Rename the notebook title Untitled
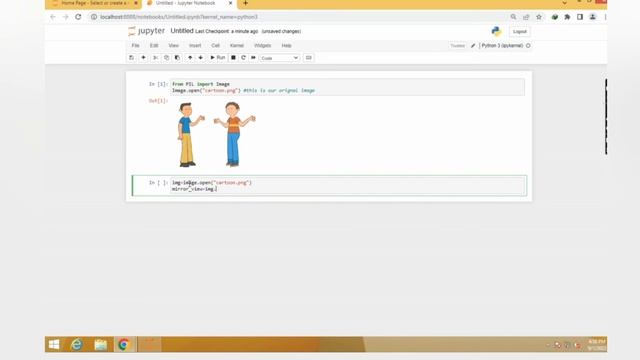Viewport: 640px width, 360px height. (x=182, y=31)
